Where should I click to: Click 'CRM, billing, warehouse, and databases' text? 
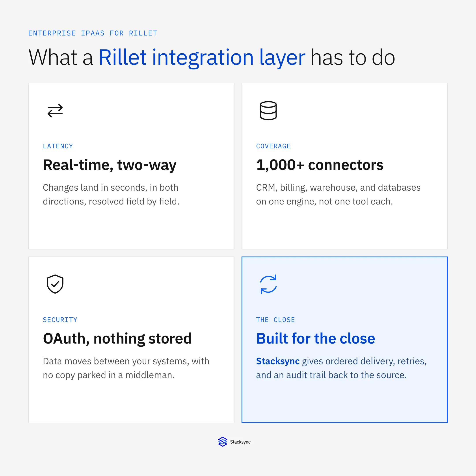tap(338, 188)
